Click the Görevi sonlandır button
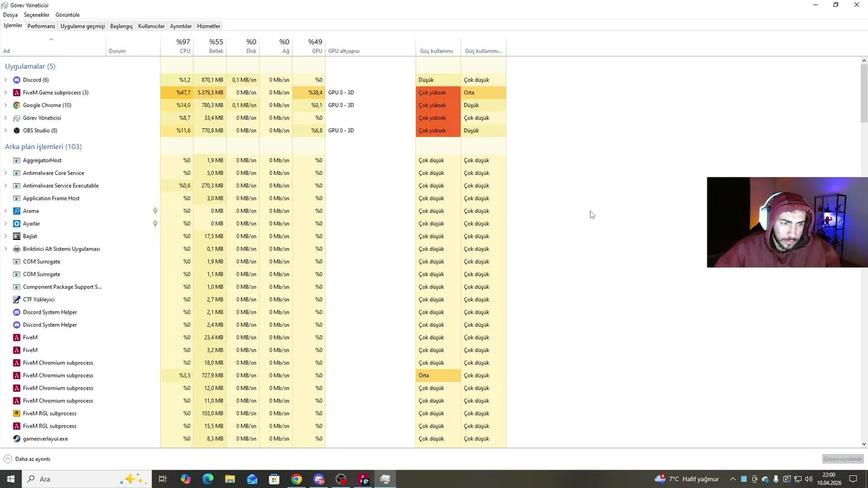Screen dimensions: 868x488 [842, 459]
